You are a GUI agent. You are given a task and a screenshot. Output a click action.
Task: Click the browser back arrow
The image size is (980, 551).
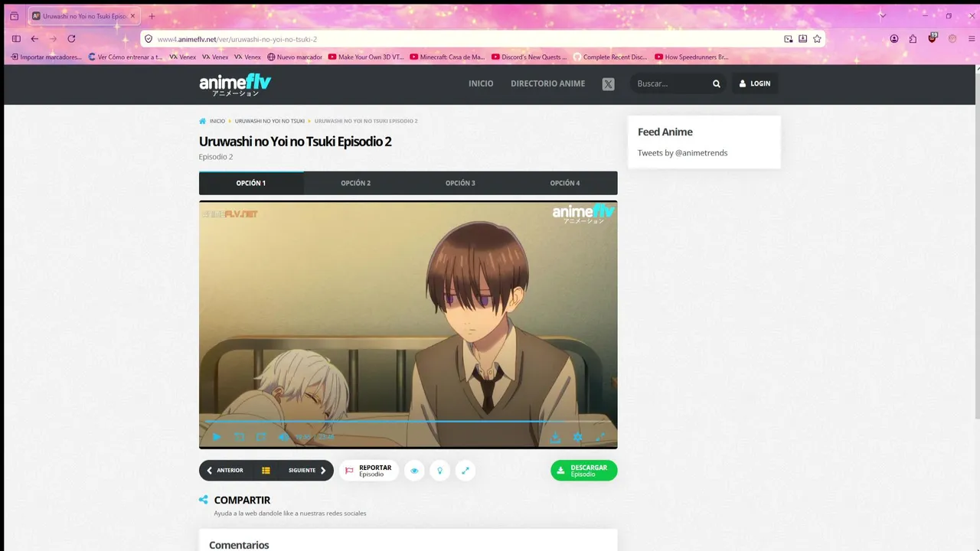pos(34,39)
